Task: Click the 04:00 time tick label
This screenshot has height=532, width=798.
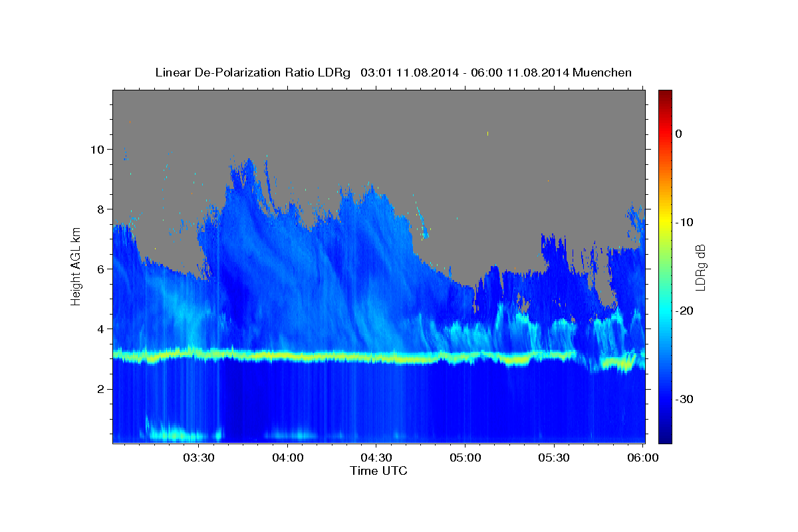Action: (x=287, y=458)
